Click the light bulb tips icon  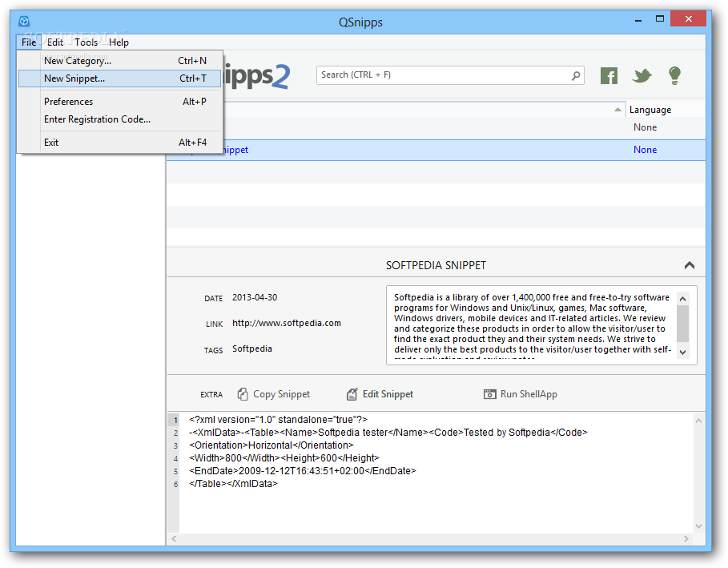pyautogui.click(x=674, y=75)
